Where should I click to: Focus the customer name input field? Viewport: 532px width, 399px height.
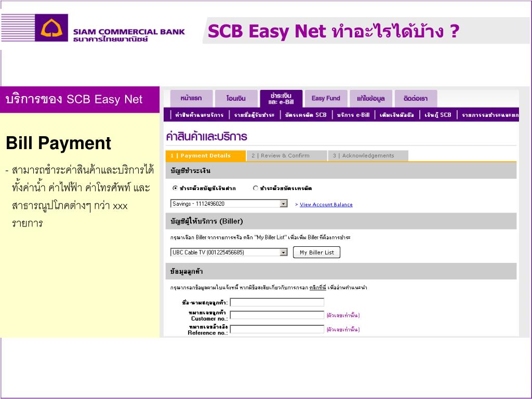coord(277,302)
